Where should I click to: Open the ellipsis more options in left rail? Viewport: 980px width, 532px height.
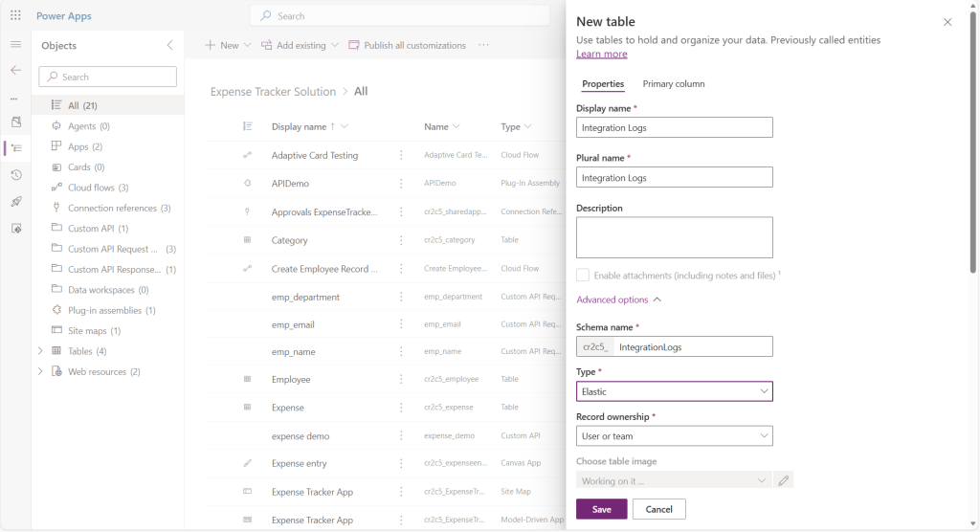point(13,99)
